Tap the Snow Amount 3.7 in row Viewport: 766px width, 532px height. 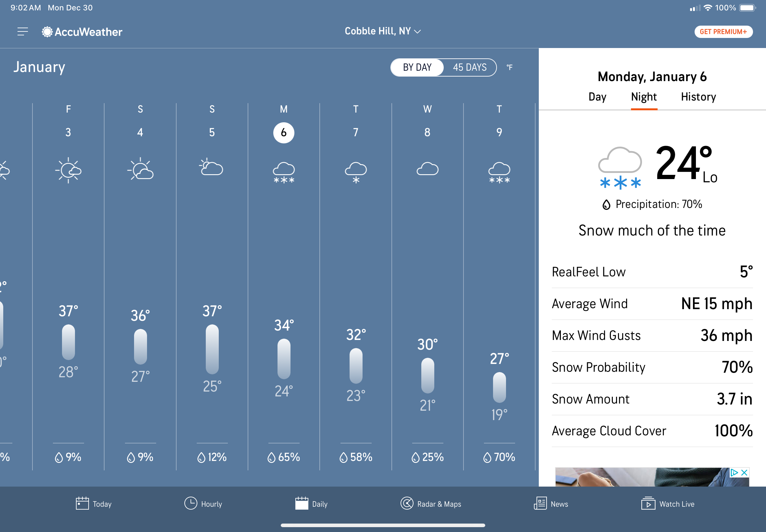coord(652,399)
